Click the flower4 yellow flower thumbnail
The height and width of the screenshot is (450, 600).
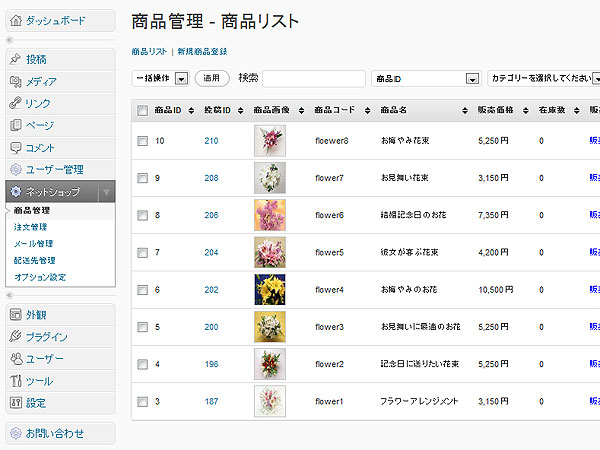tap(270, 290)
